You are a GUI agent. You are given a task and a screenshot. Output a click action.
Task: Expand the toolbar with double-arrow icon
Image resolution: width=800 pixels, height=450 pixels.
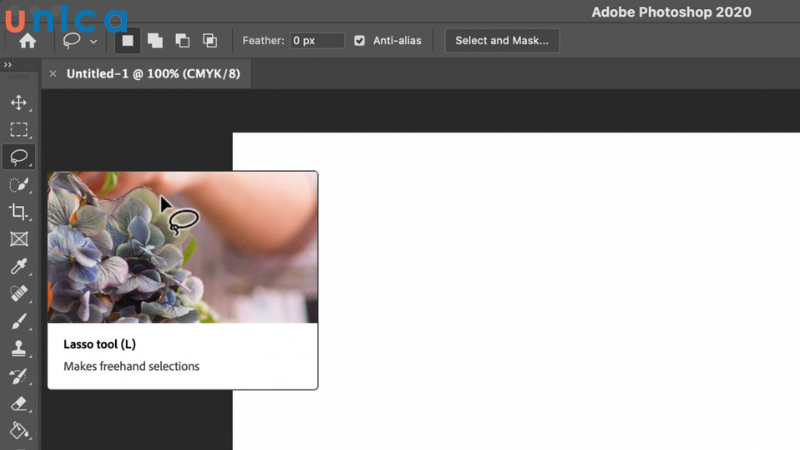pyautogui.click(x=8, y=65)
